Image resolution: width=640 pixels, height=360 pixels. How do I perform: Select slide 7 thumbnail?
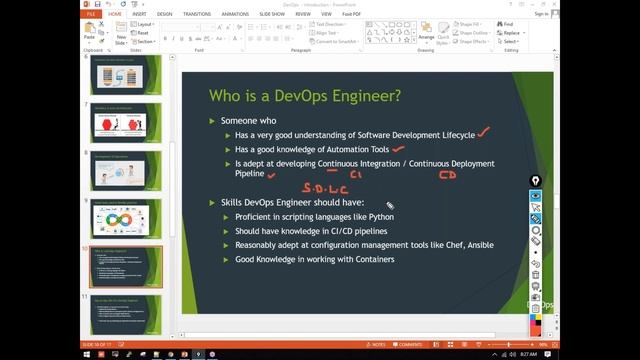(126, 123)
